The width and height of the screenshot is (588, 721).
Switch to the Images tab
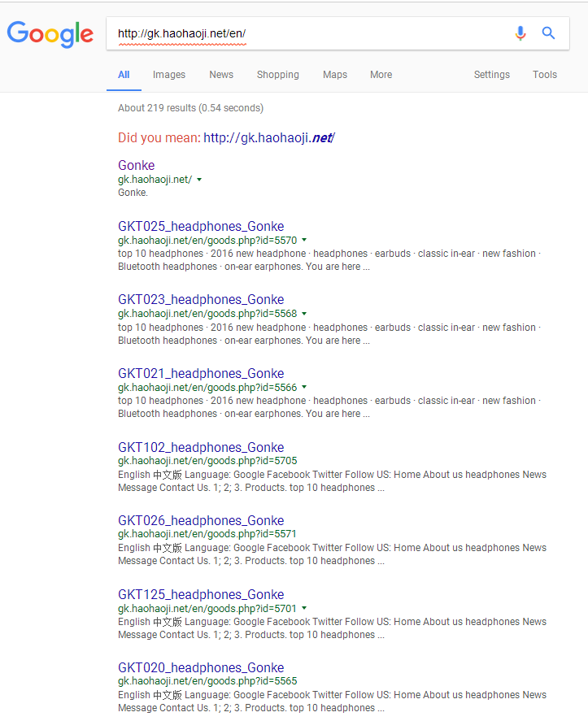point(169,75)
